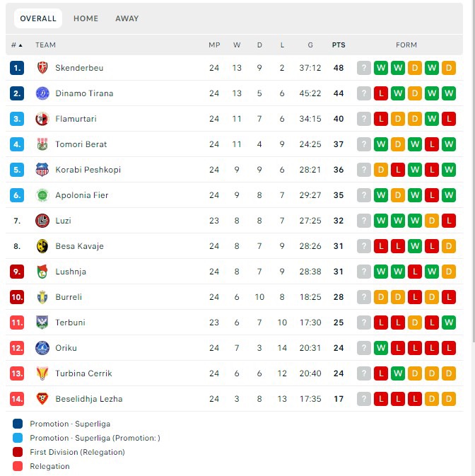The height and width of the screenshot is (476, 475).
Task: Click the Dinamo Tirana club logo
Action: (42, 93)
